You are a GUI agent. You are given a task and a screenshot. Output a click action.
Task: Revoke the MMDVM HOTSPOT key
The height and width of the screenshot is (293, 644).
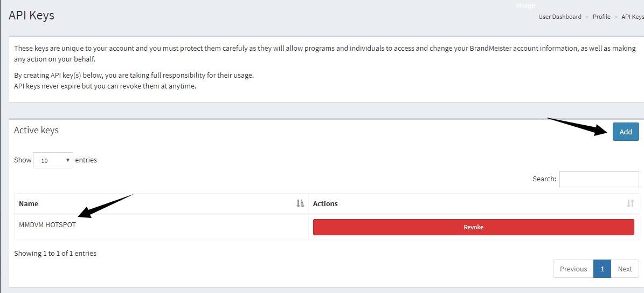click(473, 227)
